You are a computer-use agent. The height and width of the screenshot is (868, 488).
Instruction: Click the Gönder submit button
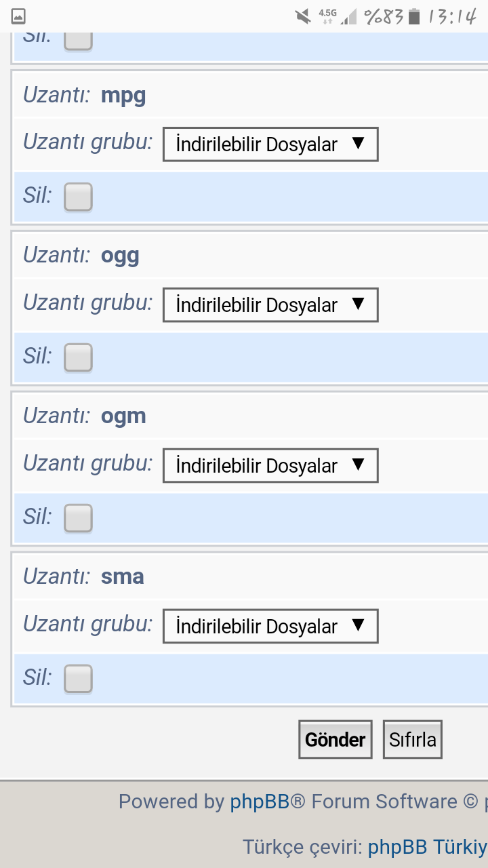coord(335,739)
